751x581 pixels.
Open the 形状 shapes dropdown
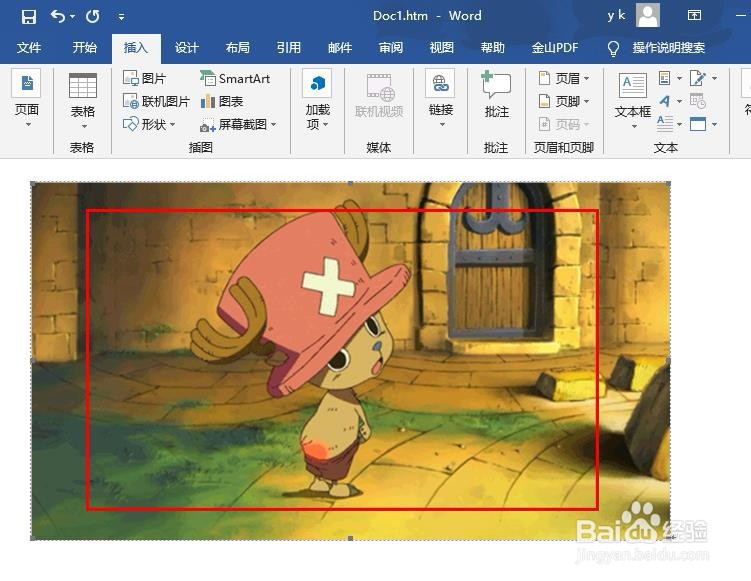pos(149,124)
